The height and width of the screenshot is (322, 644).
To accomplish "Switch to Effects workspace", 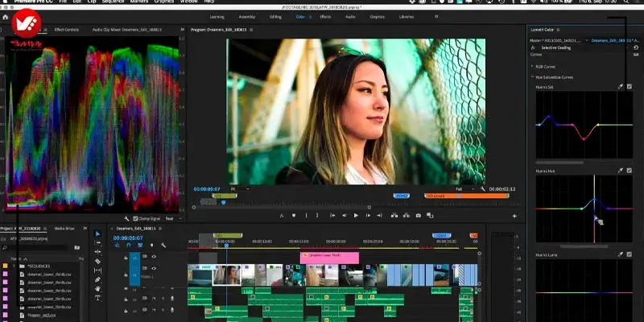I will 325,17.
